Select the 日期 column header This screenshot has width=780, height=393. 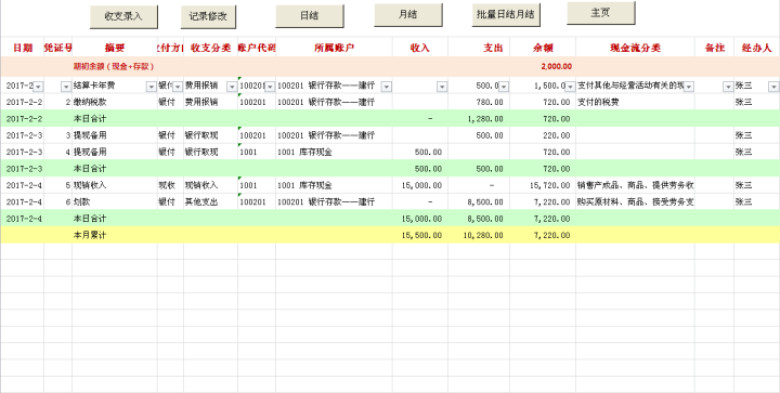[x=22, y=48]
